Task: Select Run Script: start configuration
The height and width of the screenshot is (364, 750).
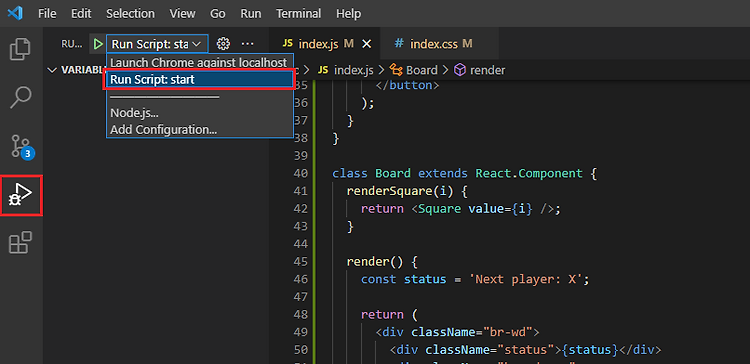Action: [199, 79]
